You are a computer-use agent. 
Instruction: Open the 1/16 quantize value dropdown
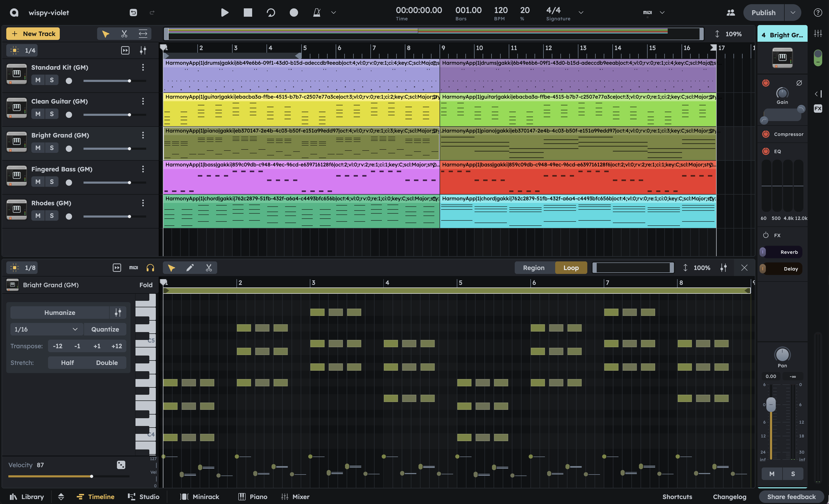coord(47,329)
